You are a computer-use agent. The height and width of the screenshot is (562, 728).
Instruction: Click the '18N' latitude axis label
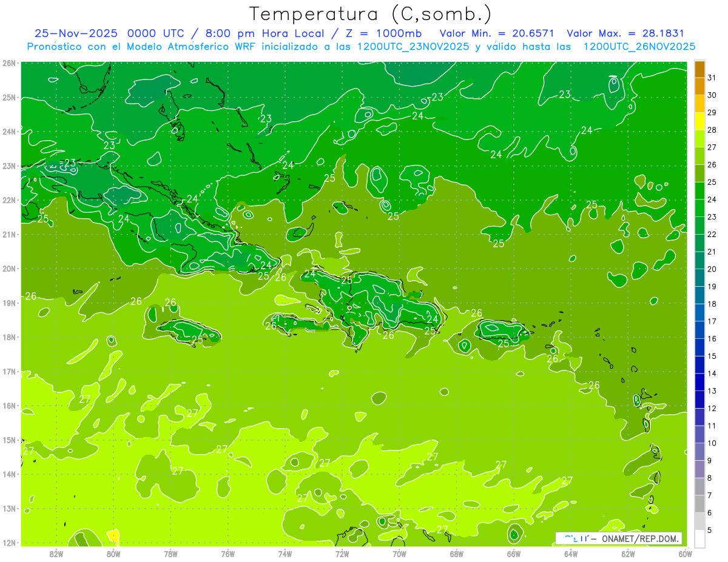[x=9, y=337]
